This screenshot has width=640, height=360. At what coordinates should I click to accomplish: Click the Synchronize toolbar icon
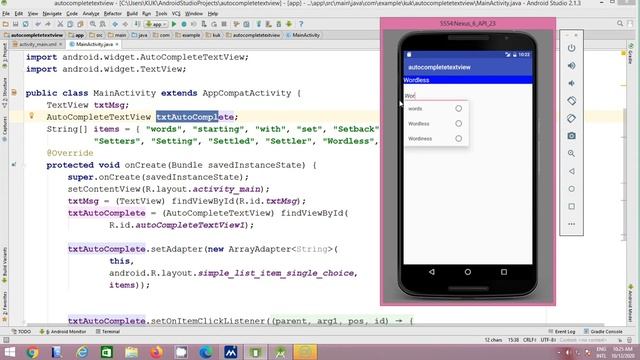(x=25, y=24)
